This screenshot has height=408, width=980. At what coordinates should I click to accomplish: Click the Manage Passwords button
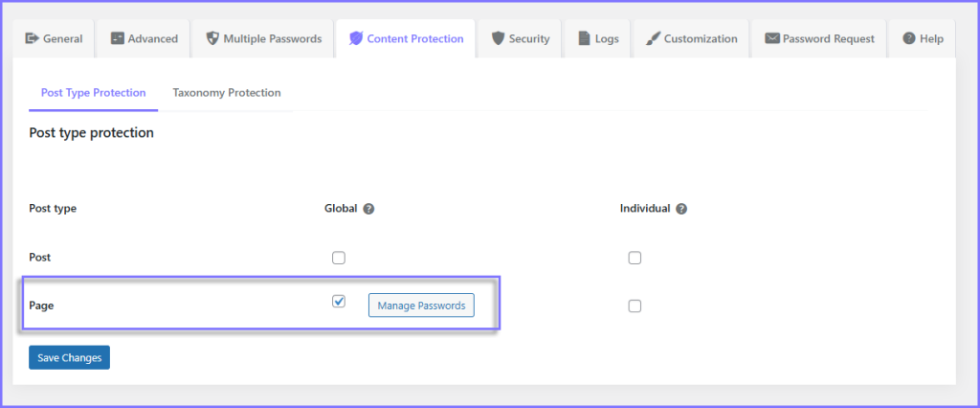click(x=421, y=306)
